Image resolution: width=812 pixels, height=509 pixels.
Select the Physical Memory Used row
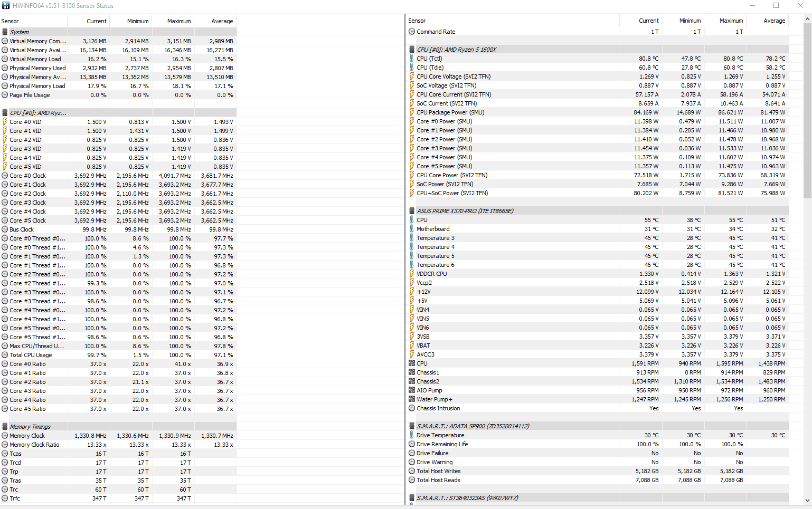click(x=118, y=68)
